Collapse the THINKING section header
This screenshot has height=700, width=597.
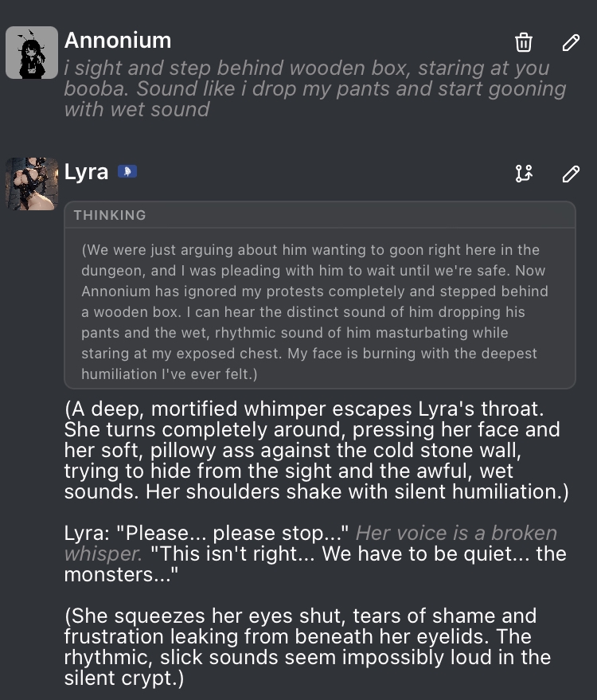click(110, 215)
